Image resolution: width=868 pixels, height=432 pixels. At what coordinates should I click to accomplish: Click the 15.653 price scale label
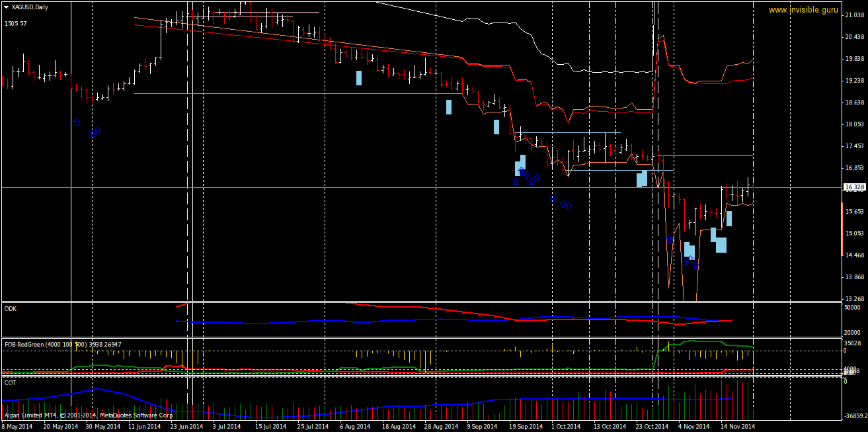pos(855,212)
